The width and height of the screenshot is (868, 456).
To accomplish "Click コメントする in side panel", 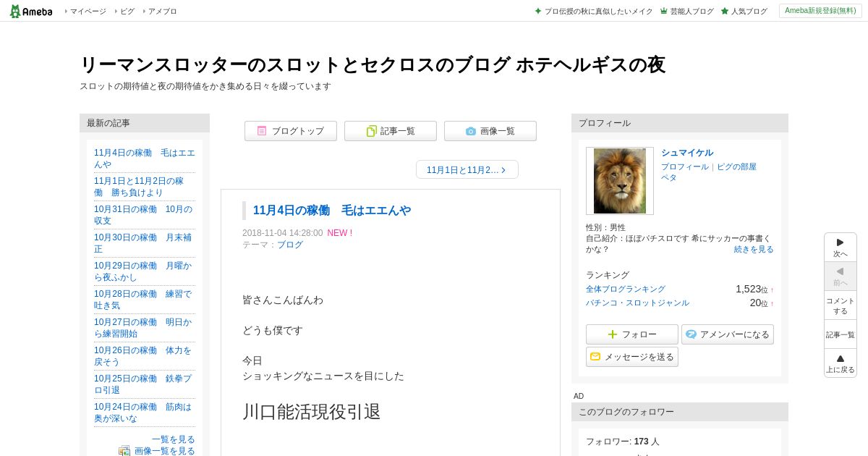I will (x=841, y=305).
